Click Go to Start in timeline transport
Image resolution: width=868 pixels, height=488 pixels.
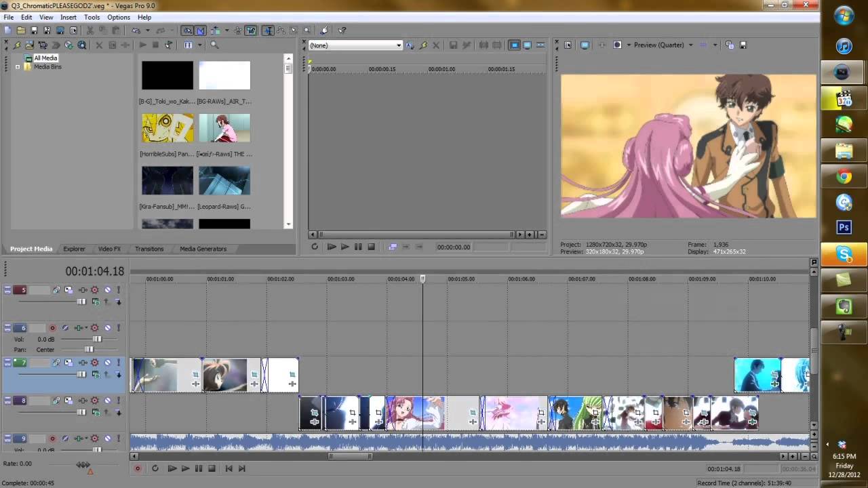[229, 468]
